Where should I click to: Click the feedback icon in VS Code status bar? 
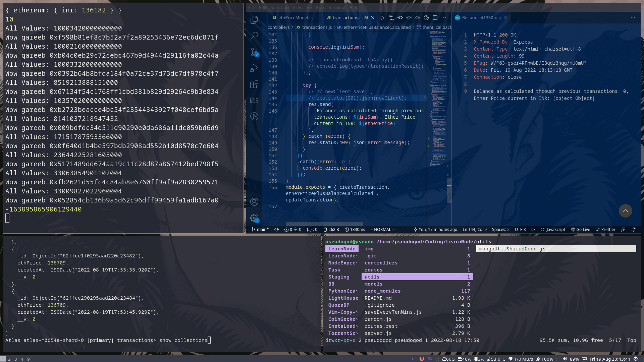(623, 230)
